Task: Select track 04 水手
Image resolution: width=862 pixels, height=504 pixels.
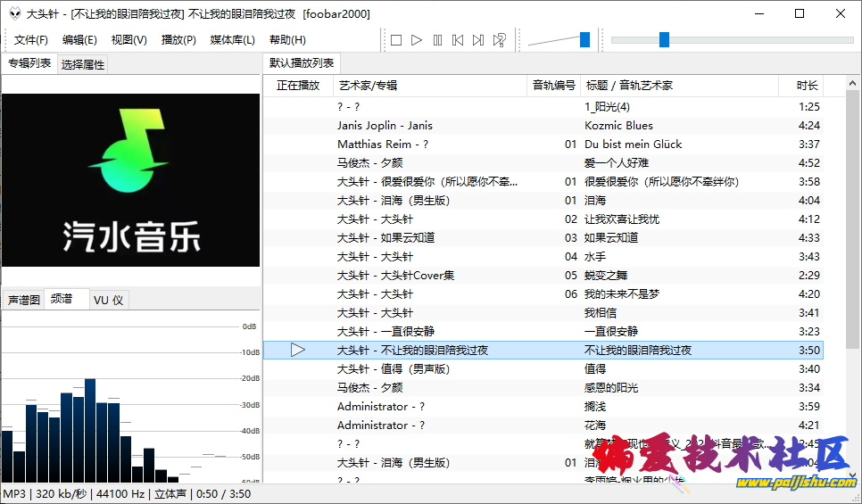Action: click(x=543, y=256)
